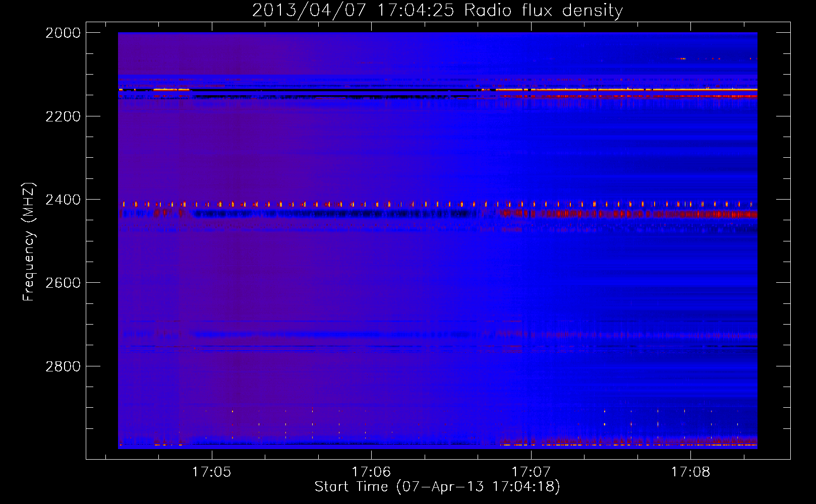The width and height of the screenshot is (816, 504).
Task: Click the 17:08 time tick label
Action: (690, 472)
